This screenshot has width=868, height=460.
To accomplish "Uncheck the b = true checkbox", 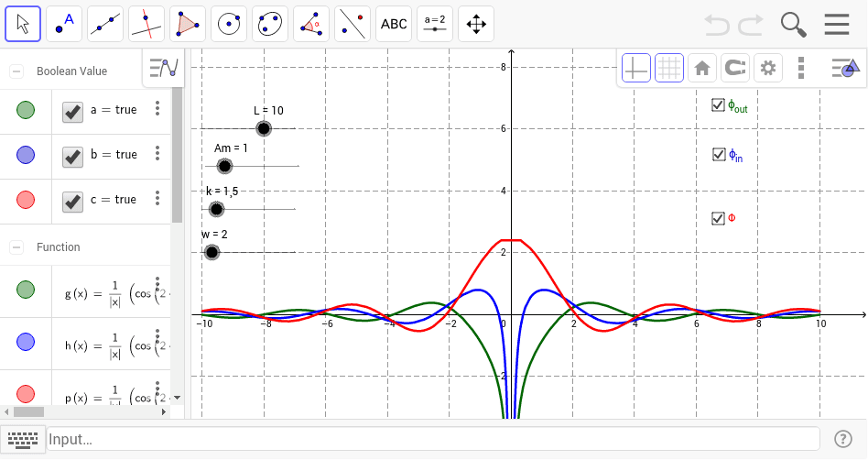I will [72, 157].
